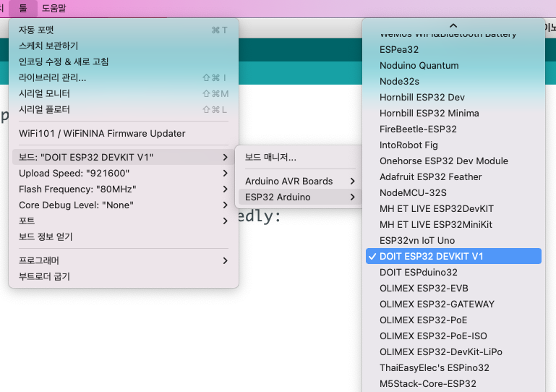The image size is (556, 392).
Task: Choose ESP32vn IoT Uno board
Action: pos(453,241)
